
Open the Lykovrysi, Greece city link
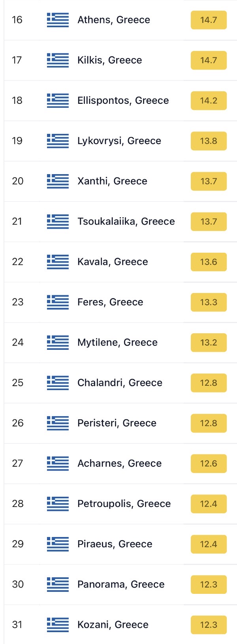point(119,141)
